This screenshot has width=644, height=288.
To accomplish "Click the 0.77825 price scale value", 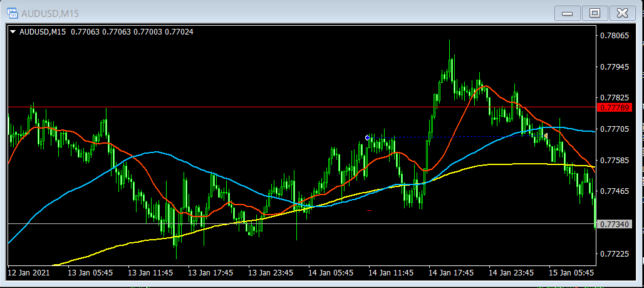I will (615, 98).
